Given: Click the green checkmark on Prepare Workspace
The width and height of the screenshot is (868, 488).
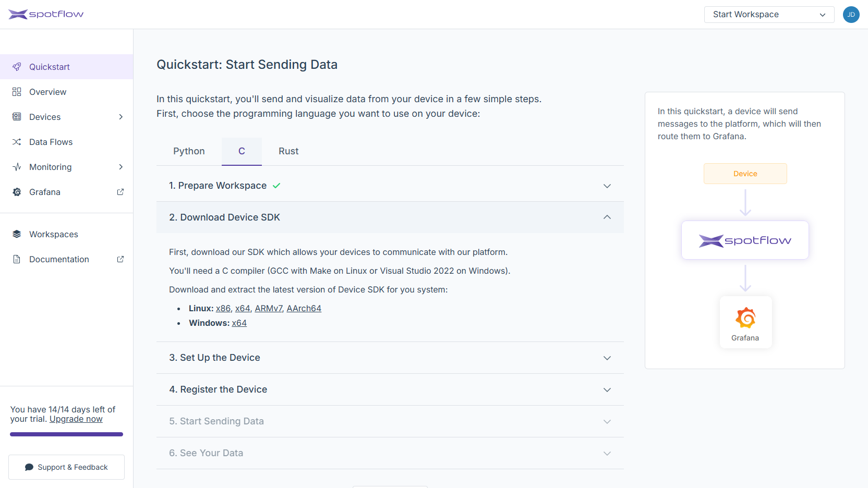Looking at the screenshot, I should [276, 186].
